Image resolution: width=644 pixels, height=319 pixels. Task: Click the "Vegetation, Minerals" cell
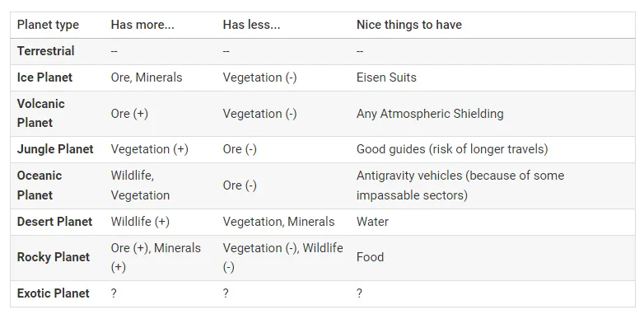click(278, 222)
